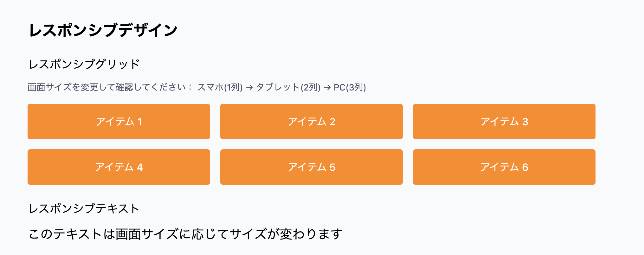Click the スマホ(1列) text

220,87
